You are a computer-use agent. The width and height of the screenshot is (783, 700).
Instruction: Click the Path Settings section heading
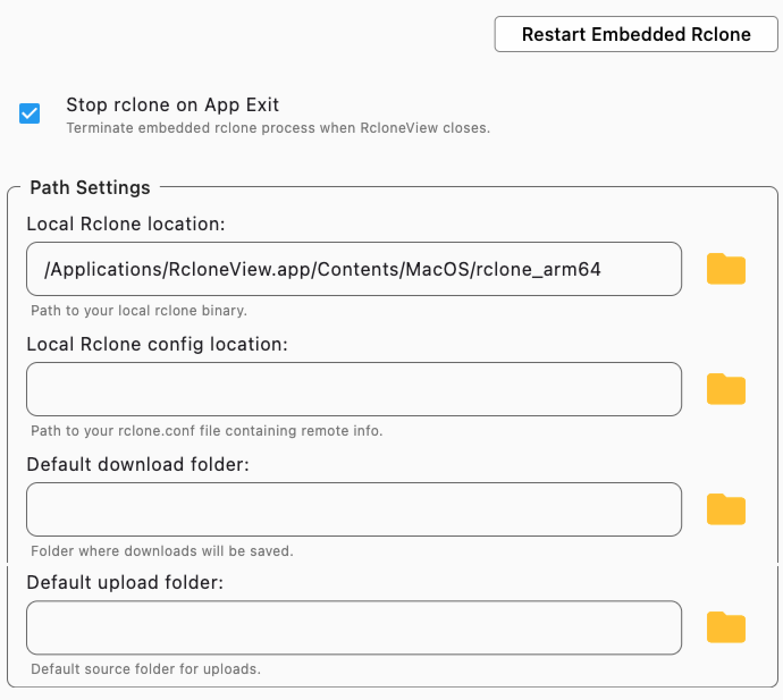coord(90,187)
